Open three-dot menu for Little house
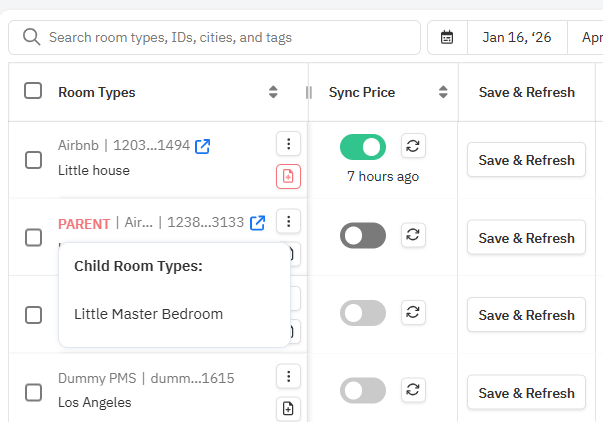 [x=288, y=144]
